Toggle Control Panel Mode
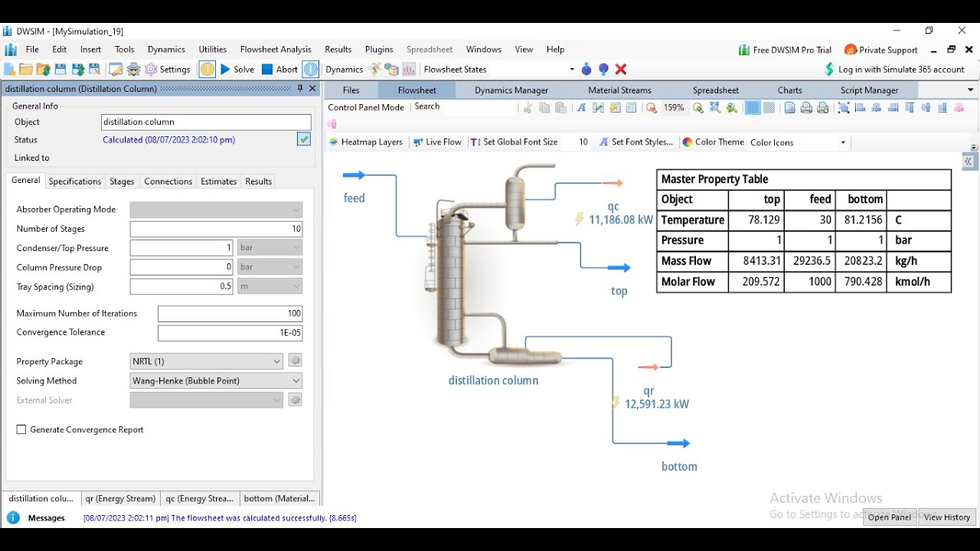The height and width of the screenshot is (551, 980). click(366, 107)
